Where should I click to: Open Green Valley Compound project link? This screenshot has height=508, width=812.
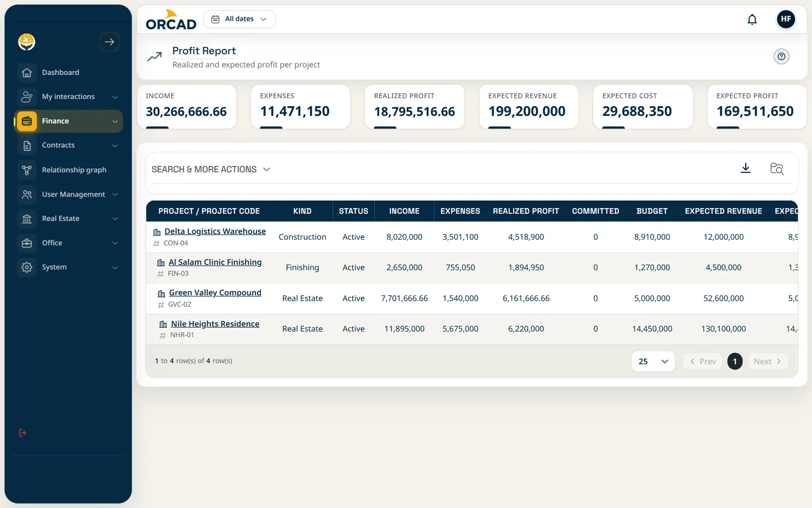tap(215, 293)
